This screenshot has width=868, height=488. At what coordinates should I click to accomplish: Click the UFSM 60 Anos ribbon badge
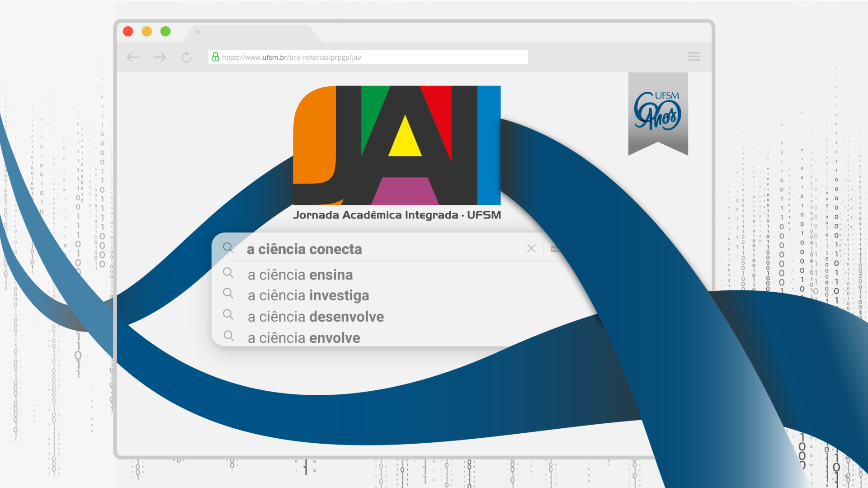[x=658, y=112]
